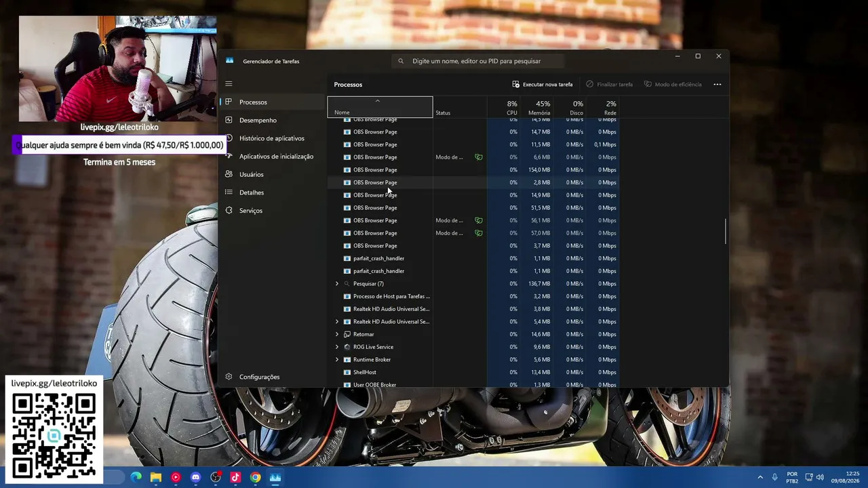Image resolution: width=868 pixels, height=488 pixels.
Task: Open Microsoft Edge from the taskbar
Action: pyautogui.click(x=136, y=477)
